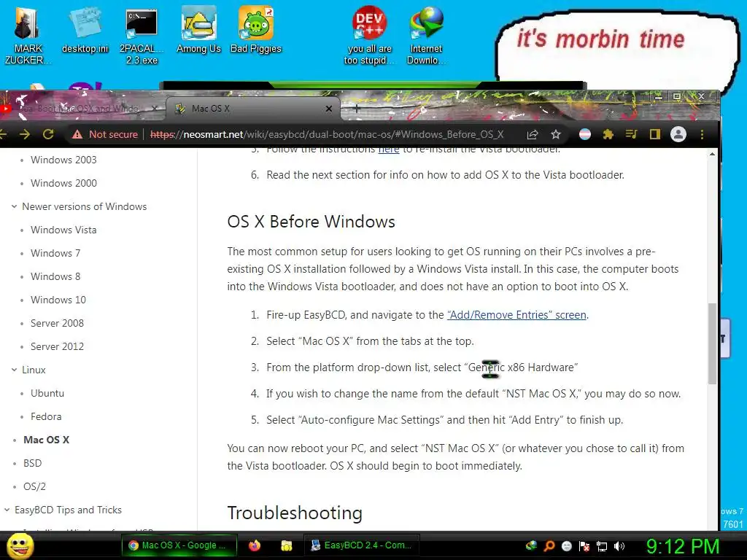Close the Mac OS X browser tab

pos(329,109)
